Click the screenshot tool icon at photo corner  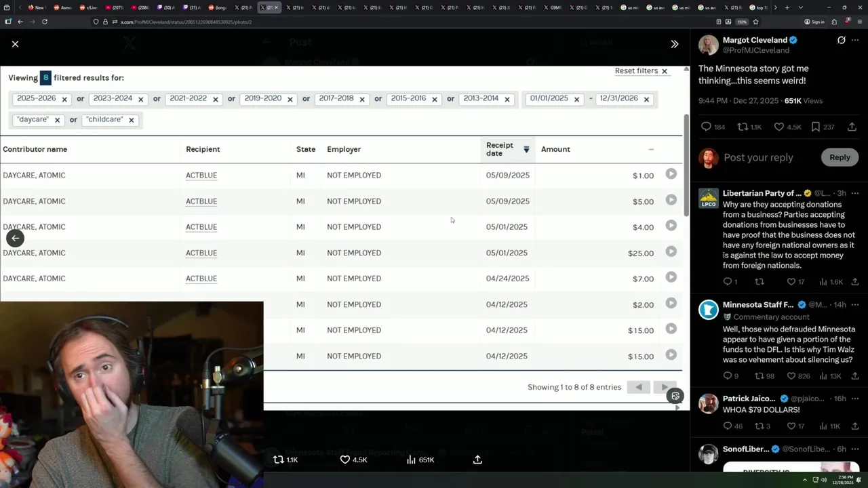click(x=675, y=396)
